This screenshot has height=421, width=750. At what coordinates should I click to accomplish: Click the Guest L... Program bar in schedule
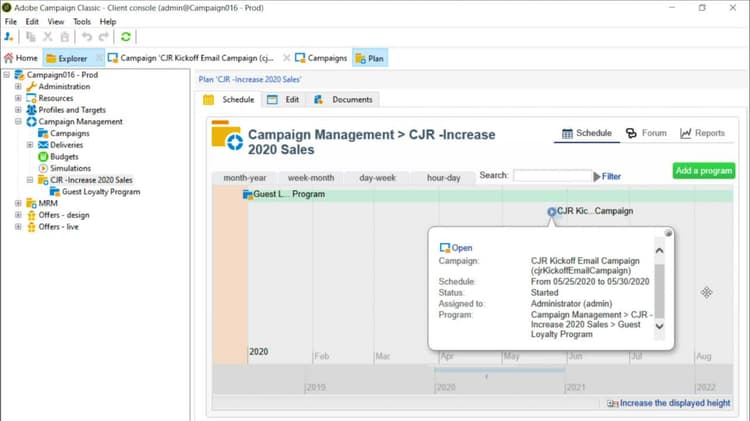[488, 194]
